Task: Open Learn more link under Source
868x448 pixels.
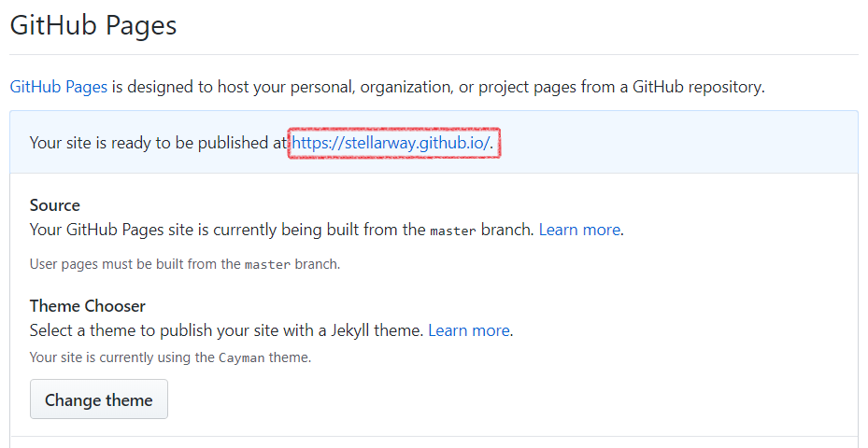Action: point(579,230)
